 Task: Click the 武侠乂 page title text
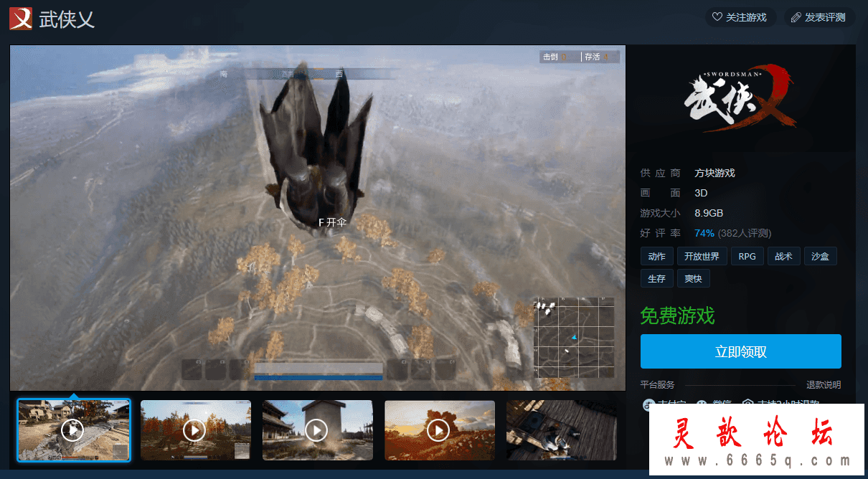click(x=67, y=19)
